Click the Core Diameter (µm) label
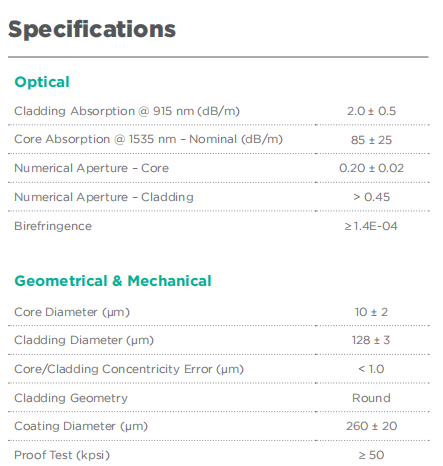Screen dimensions: 443x466 72,312
